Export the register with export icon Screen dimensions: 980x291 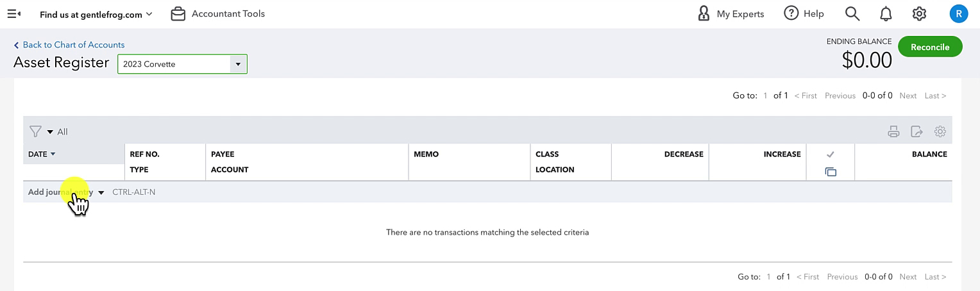917,131
